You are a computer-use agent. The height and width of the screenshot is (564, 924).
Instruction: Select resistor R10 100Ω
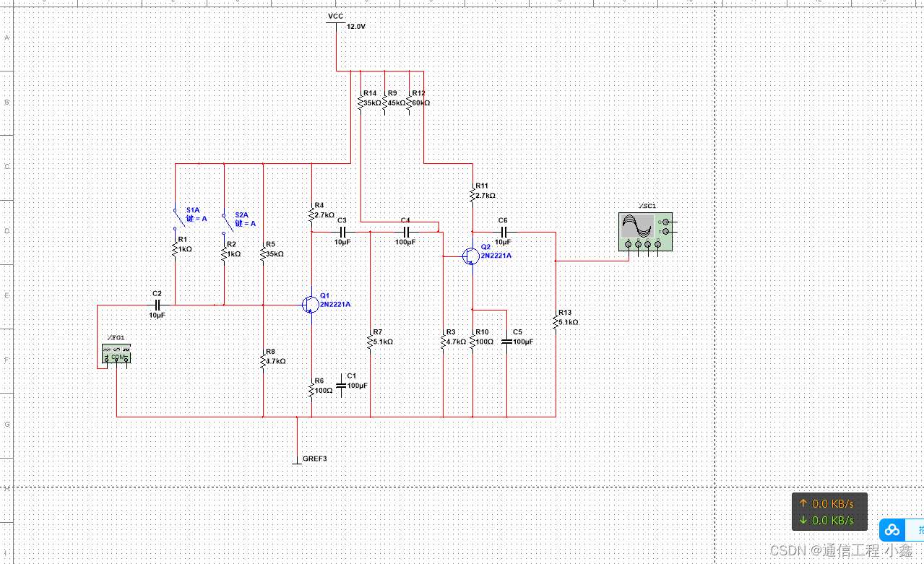tap(472, 341)
